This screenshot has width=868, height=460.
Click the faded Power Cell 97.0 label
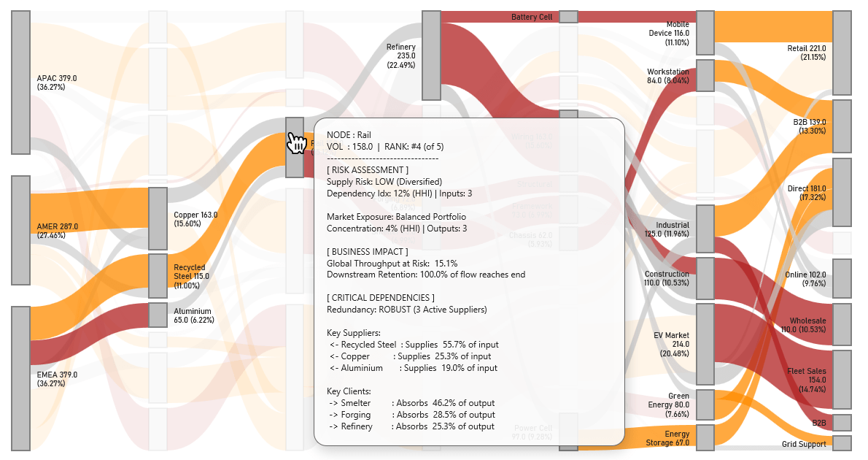532,432
